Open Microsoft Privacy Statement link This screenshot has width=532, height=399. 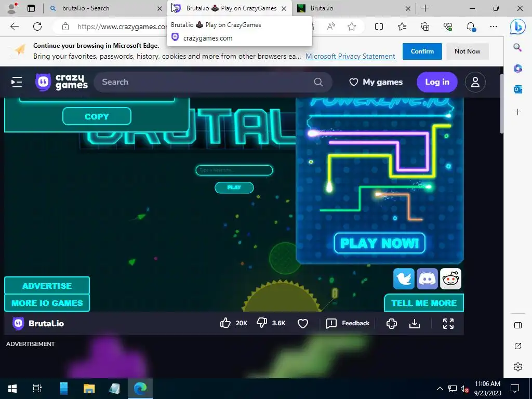(350, 56)
